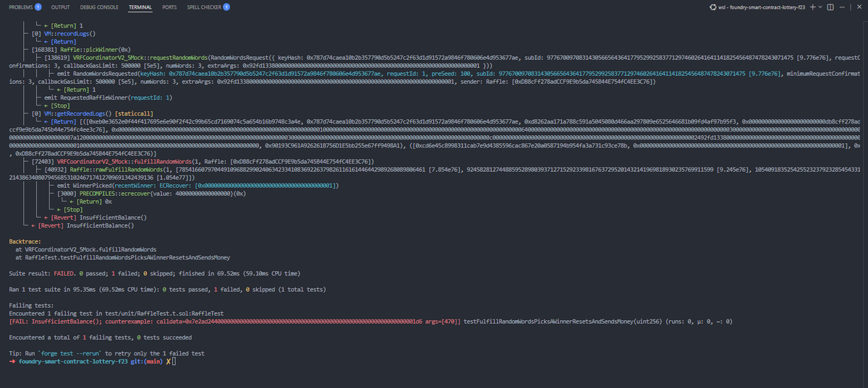Create a new terminal with plus icon

coord(813,7)
